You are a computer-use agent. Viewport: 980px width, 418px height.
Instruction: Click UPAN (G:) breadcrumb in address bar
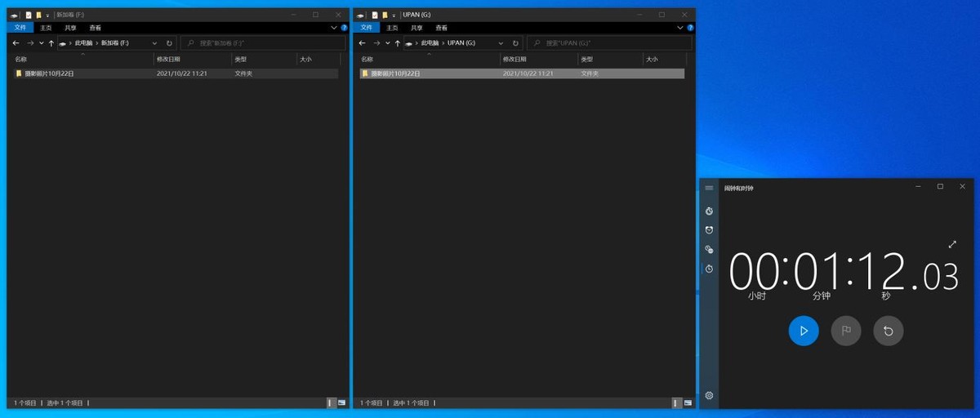[461, 42]
